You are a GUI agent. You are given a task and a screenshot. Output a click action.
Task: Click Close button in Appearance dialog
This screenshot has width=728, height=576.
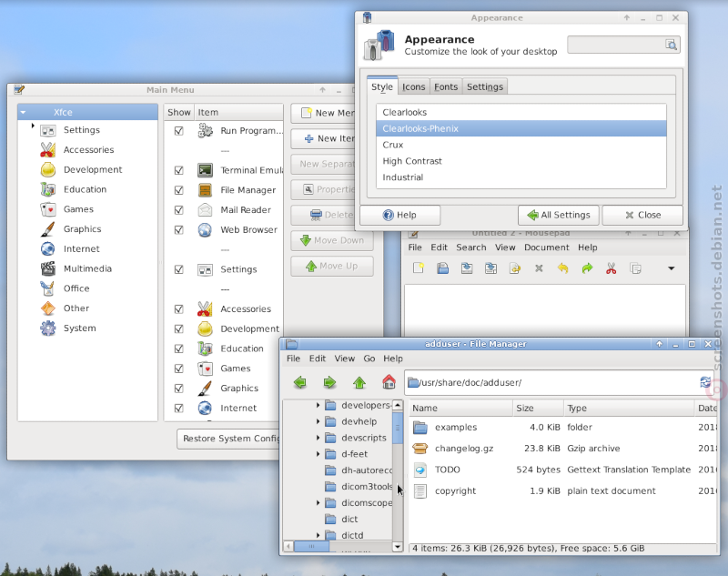pyautogui.click(x=642, y=215)
